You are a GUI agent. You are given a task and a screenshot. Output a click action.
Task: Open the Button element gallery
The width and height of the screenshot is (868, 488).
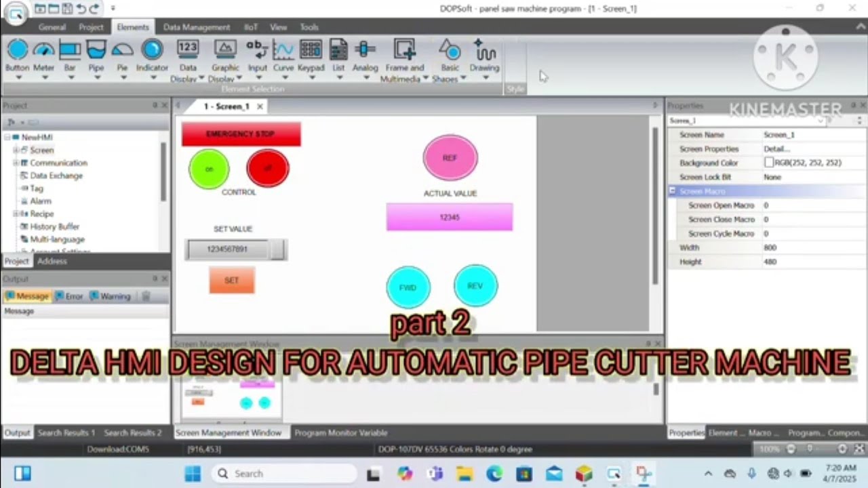(x=18, y=50)
